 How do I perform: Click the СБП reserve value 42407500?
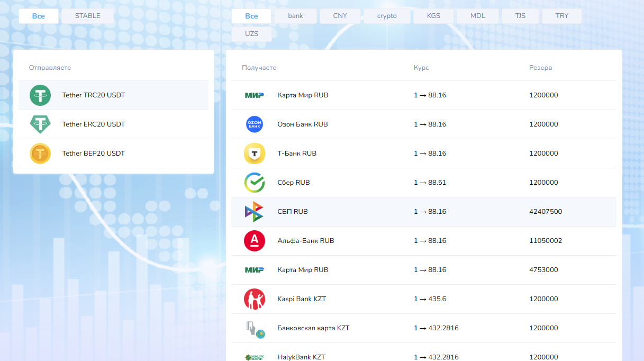[546, 212]
